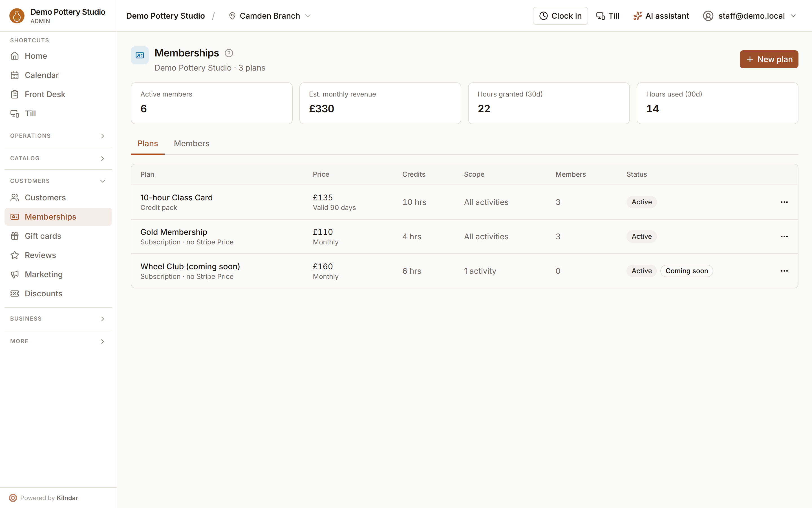Screen dimensions: 812x508
Task: Click the Est. monthly revenue £330 card
Action: pos(380,103)
